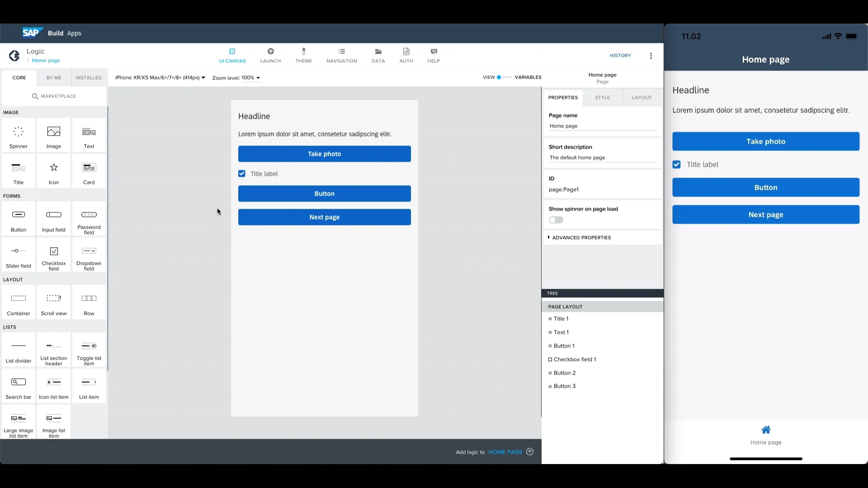868x488 pixels.
Task: Open History of the project
Action: coord(620,55)
